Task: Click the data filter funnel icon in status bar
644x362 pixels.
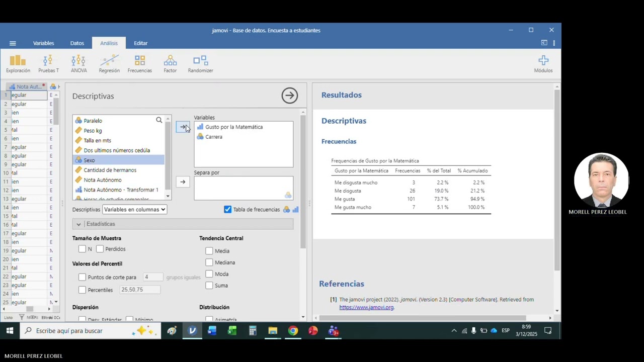Action: click(22, 317)
